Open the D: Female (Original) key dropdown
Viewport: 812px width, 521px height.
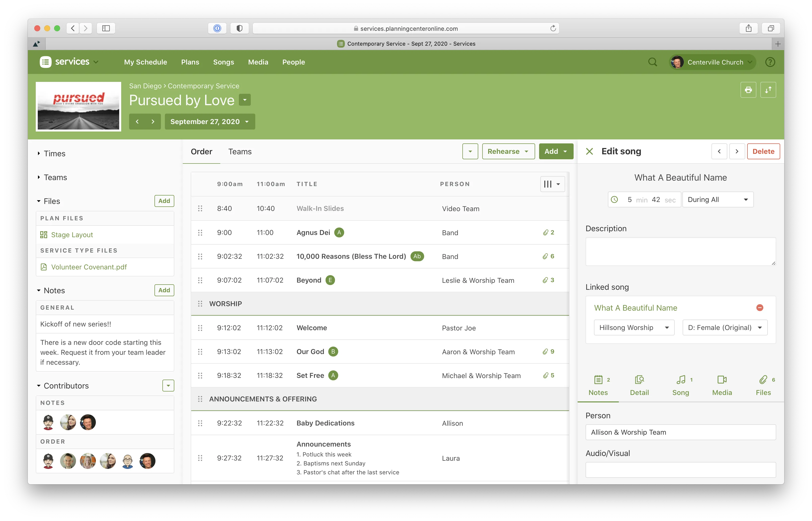[725, 327]
